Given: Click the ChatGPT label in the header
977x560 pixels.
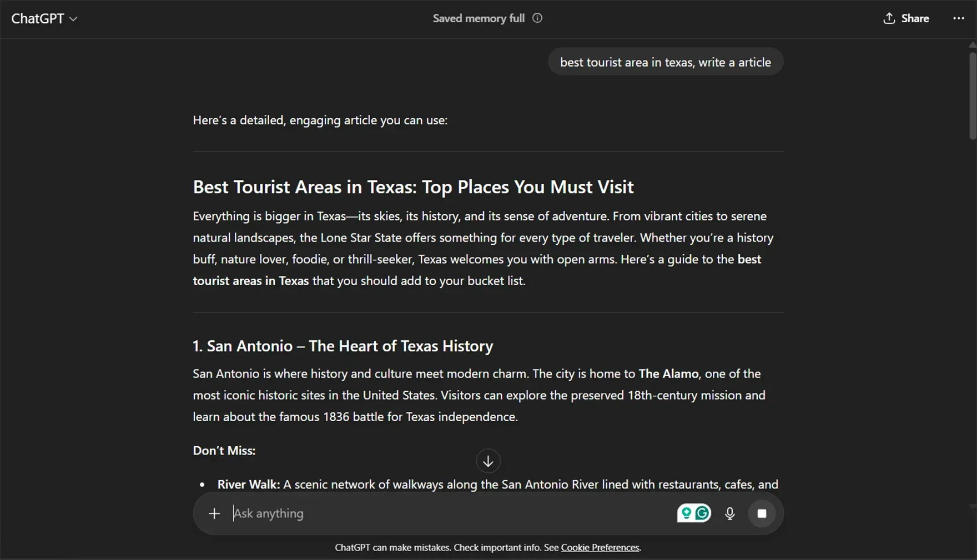Looking at the screenshot, I should 37,18.
